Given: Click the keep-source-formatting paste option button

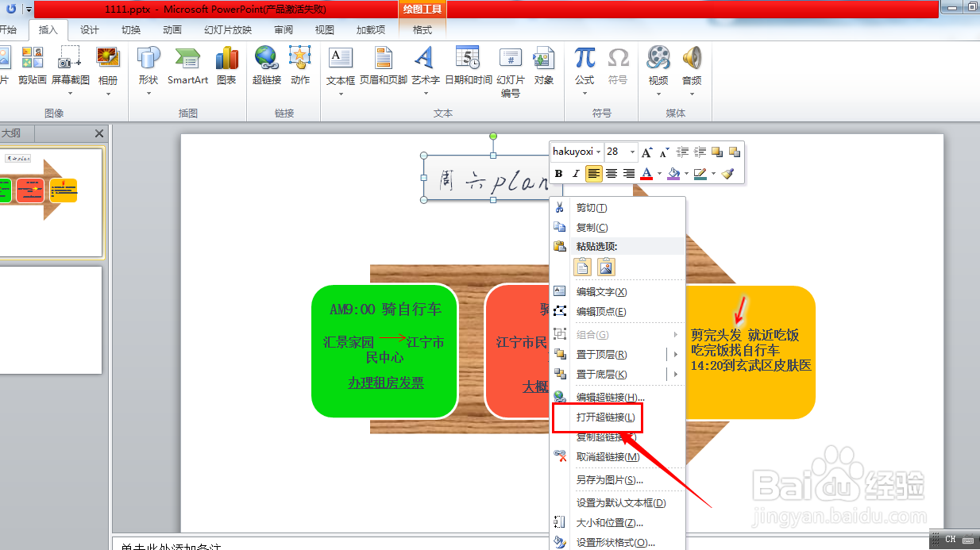Looking at the screenshot, I should click(583, 267).
